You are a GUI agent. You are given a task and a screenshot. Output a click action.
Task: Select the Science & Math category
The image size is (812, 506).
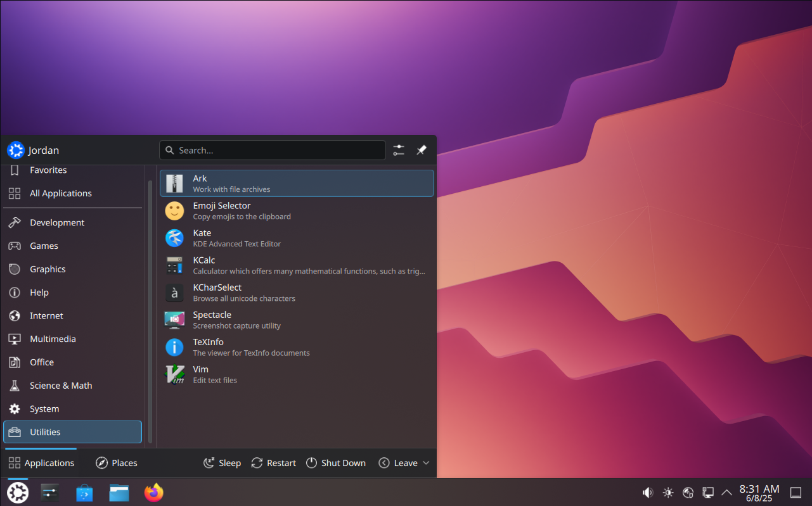pyautogui.click(x=72, y=386)
